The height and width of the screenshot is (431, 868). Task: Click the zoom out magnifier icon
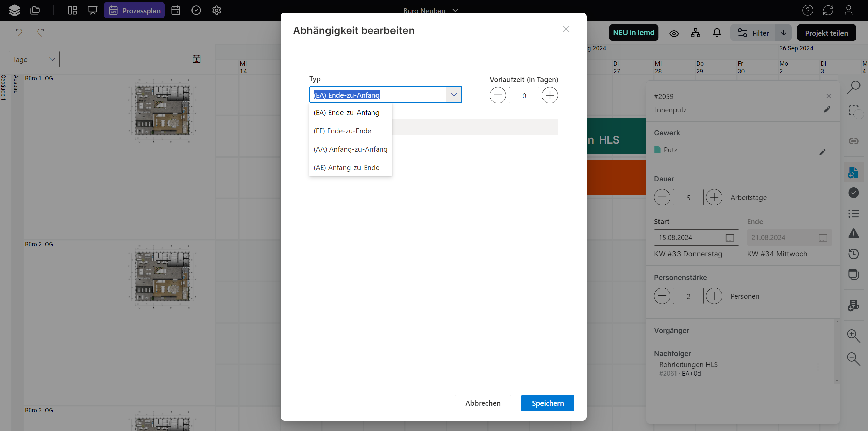[x=854, y=359]
